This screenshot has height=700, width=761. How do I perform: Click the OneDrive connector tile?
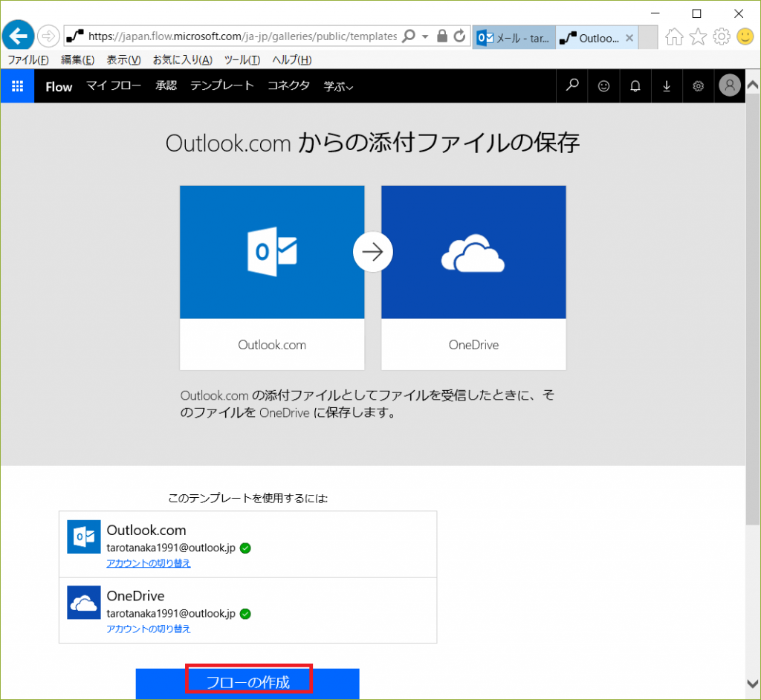point(473,278)
